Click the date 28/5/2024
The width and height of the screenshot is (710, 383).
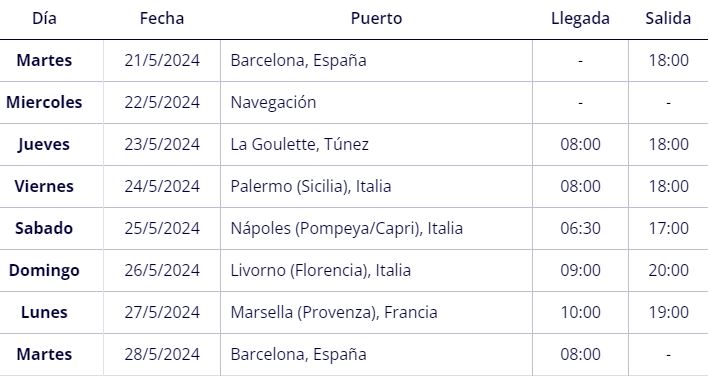point(162,354)
